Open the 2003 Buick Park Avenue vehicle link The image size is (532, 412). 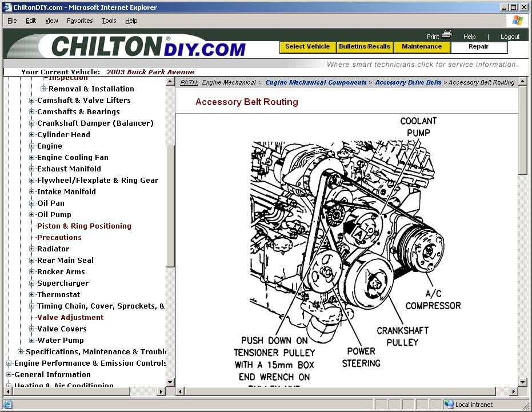coord(150,71)
